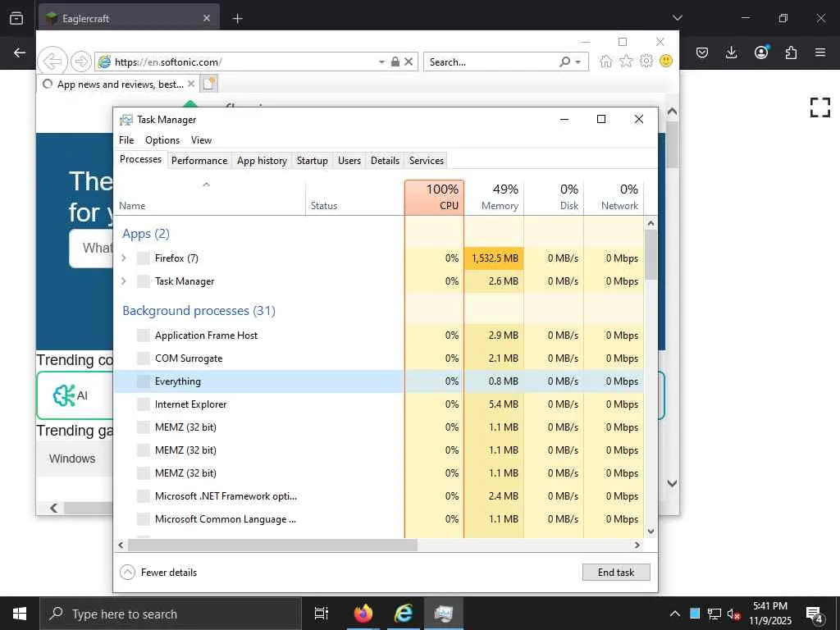The height and width of the screenshot is (630, 840).
Task: Open Firefox account icon
Action: tap(761, 52)
